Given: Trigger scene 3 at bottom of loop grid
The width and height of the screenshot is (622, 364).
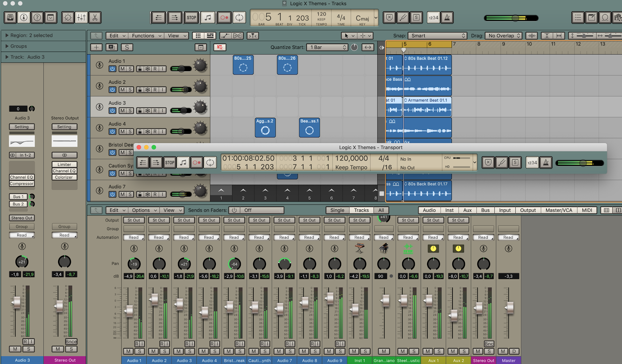Looking at the screenshot, I should (x=265, y=194).
